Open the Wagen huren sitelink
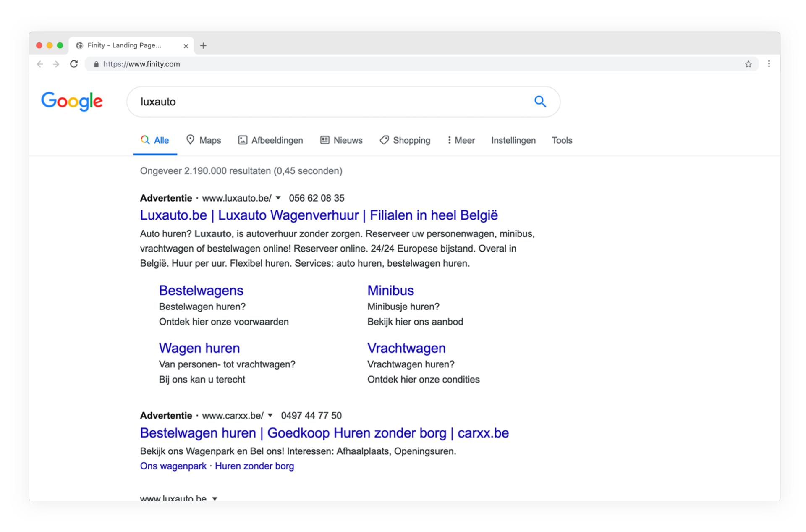The width and height of the screenshot is (806, 532). pyautogui.click(x=199, y=348)
